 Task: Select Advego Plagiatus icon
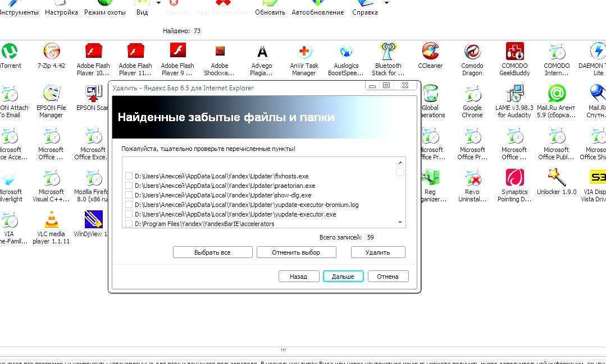(x=262, y=52)
